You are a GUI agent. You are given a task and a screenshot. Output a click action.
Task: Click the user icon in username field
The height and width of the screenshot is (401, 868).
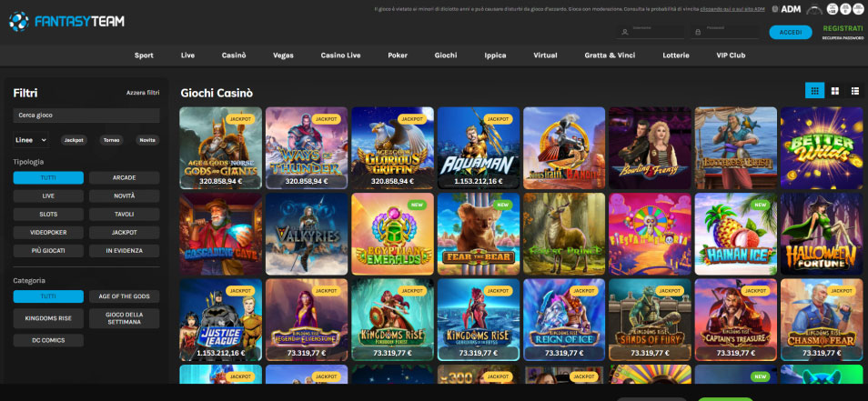(625, 32)
